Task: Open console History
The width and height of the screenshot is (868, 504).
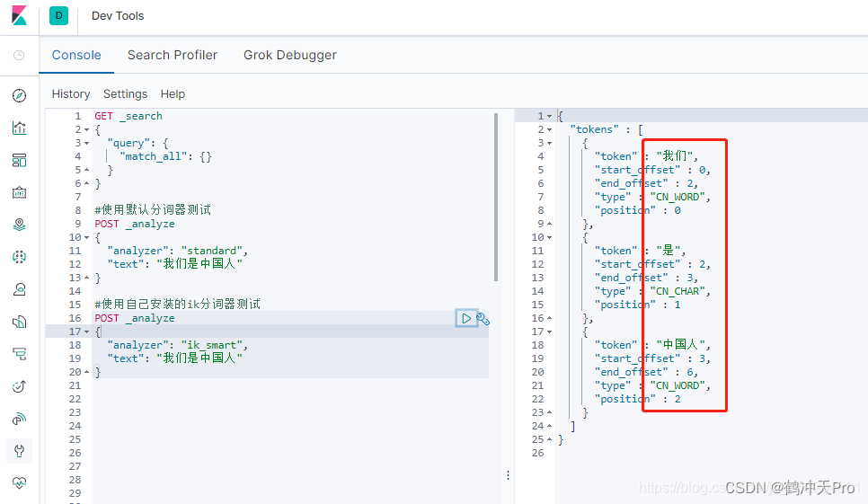Action: pyautogui.click(x=71, y=94)
